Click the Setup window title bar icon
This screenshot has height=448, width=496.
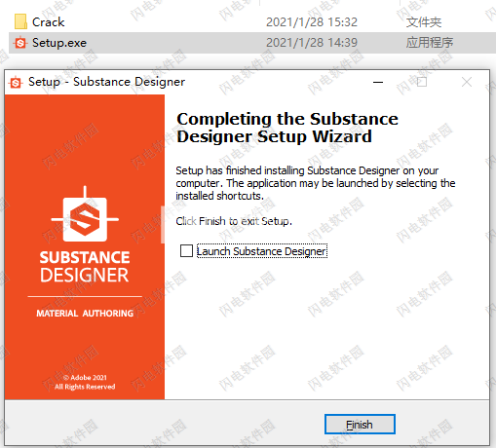[16, 82]
